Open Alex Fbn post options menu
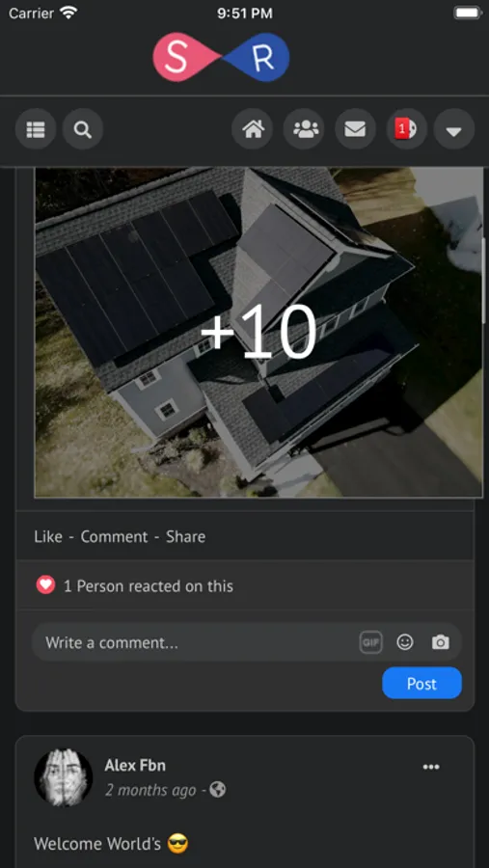 (x=431, y=767)
